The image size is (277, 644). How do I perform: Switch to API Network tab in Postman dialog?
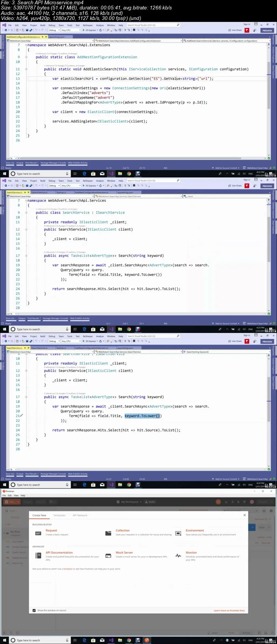[80, 515]
